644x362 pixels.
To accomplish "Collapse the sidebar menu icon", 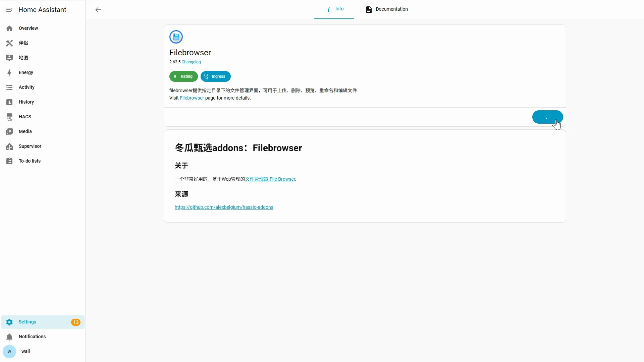I will (x=9, y=10).
